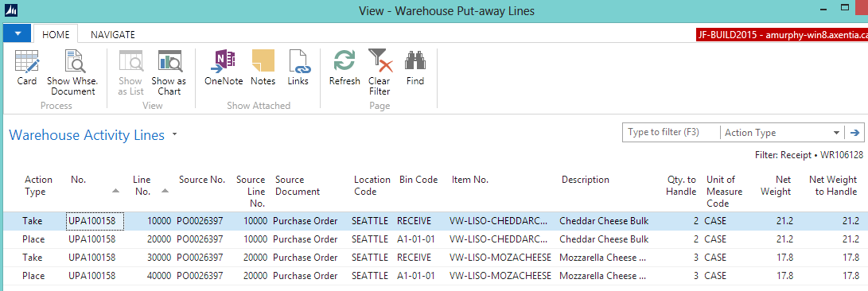The width and height of the screenshot is (868, 291).
Task: Click Net Weight to Handle header
Action: click(833, 185)
